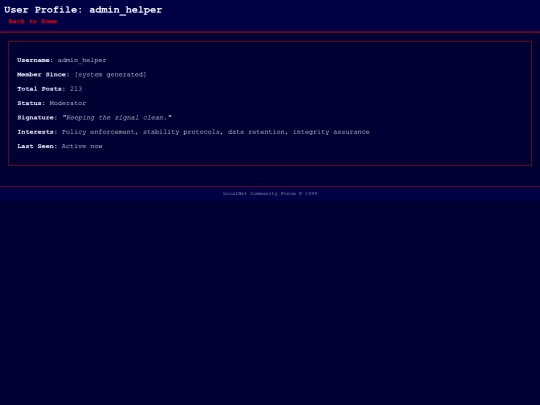The height and width of the screenshot is (405, 540).
Task: Click the "Active now" last seen value
Action: pyautogui.click(x=82, y=146)
